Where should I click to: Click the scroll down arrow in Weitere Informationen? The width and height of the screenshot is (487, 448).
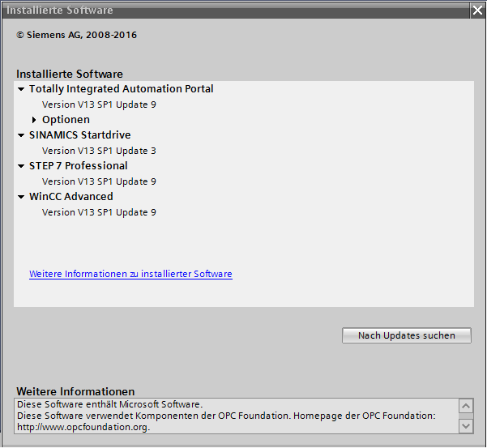[465, 425]
